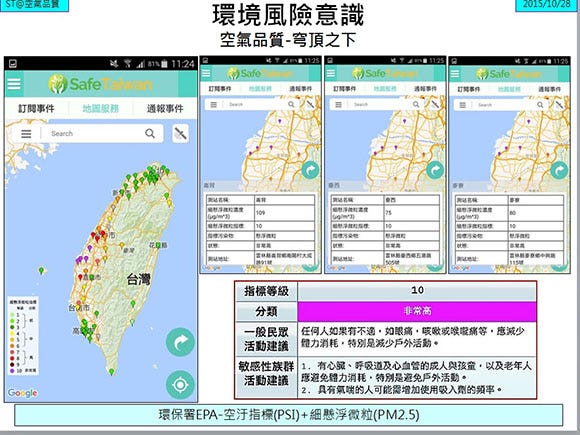Open the 訂閱事件 tab in the 11:24 phone
580x435 pixels.
pos(36,108)
